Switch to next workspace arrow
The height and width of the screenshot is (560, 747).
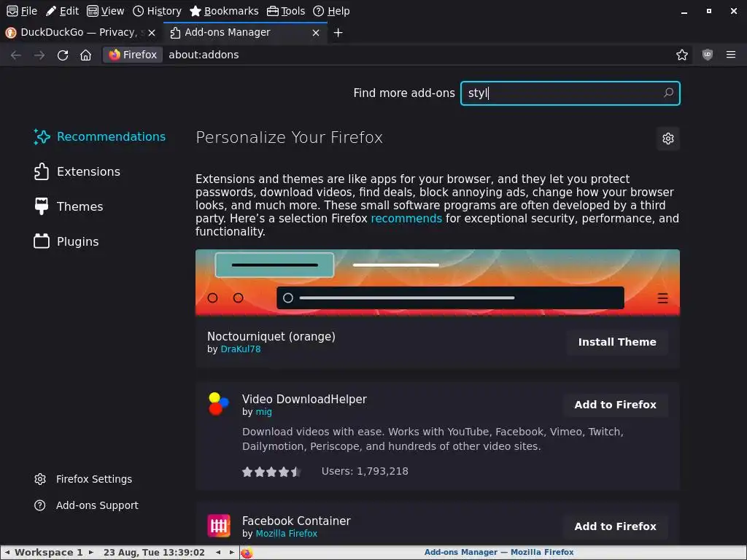(x=91, y=553)
